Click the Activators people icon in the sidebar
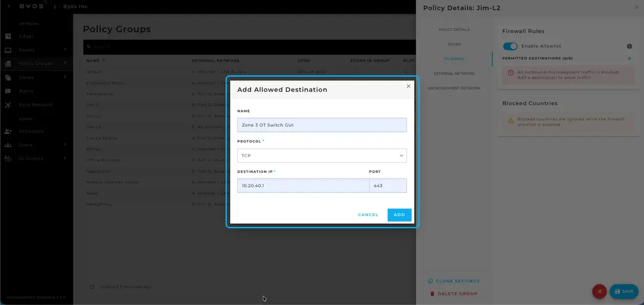This screenshot has width=644, height=305. [x=8, y=132]
